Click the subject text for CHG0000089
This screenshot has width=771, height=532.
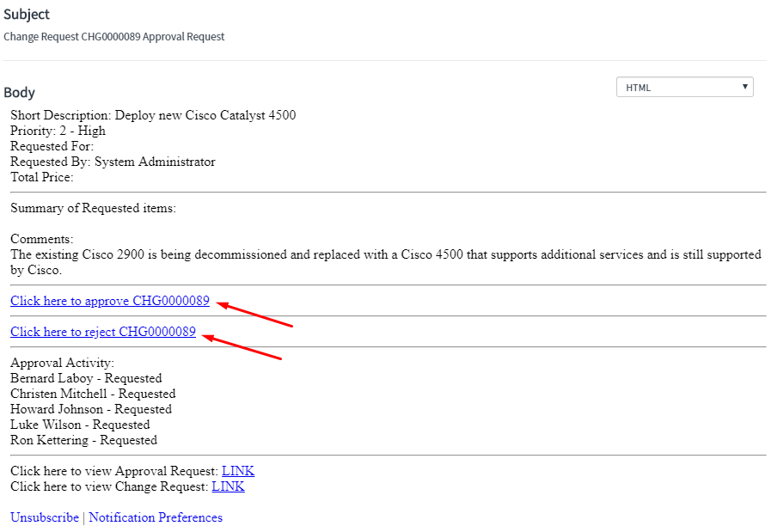click(x=113, y=37)
